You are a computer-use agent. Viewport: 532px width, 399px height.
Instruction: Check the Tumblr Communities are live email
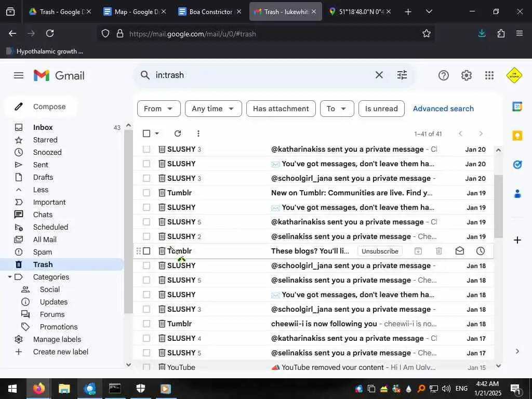[x=146, y=193]
